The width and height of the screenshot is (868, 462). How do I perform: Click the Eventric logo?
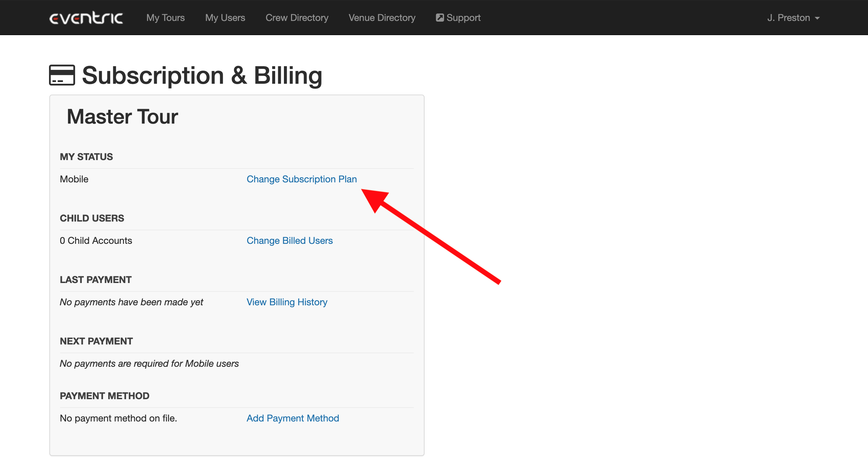[86, 18]
